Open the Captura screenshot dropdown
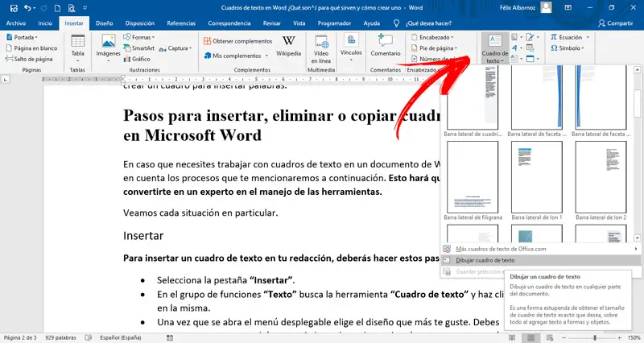 click(175, 48)
